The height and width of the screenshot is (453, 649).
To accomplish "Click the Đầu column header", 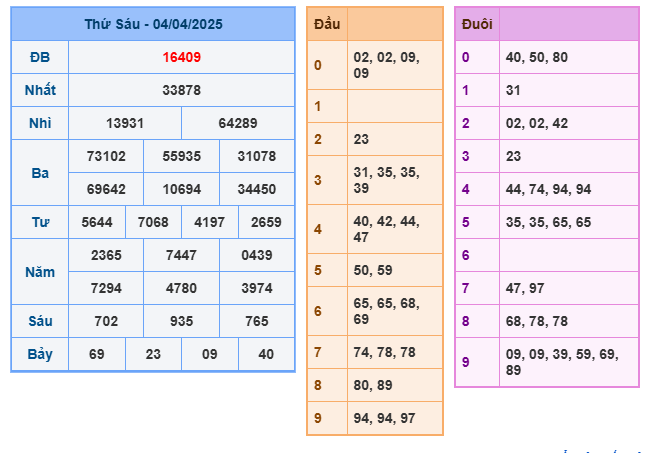I will coord(327,24).
